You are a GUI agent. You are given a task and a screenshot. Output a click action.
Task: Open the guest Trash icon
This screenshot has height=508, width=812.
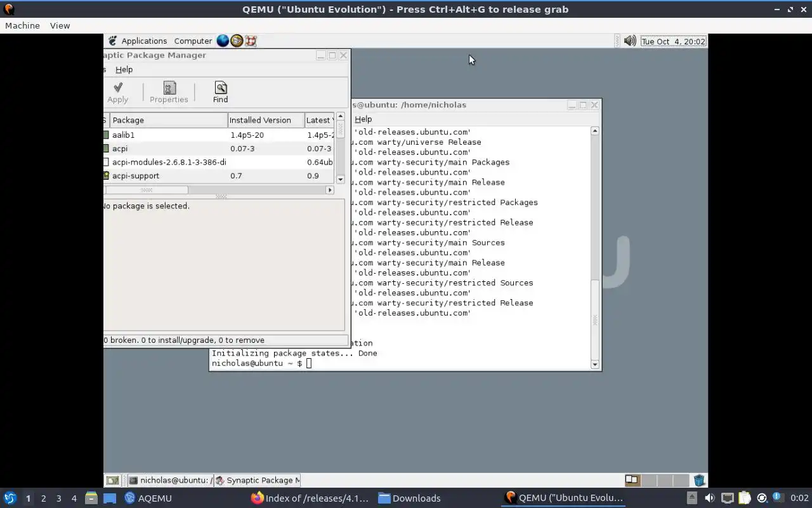click(x=699, y=480)
